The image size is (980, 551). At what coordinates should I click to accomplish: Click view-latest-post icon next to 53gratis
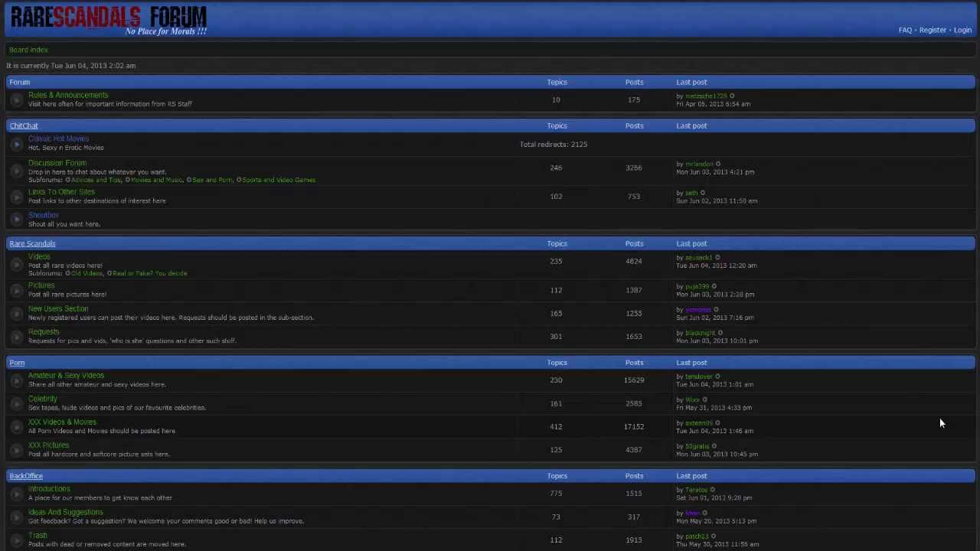(714, 446)
